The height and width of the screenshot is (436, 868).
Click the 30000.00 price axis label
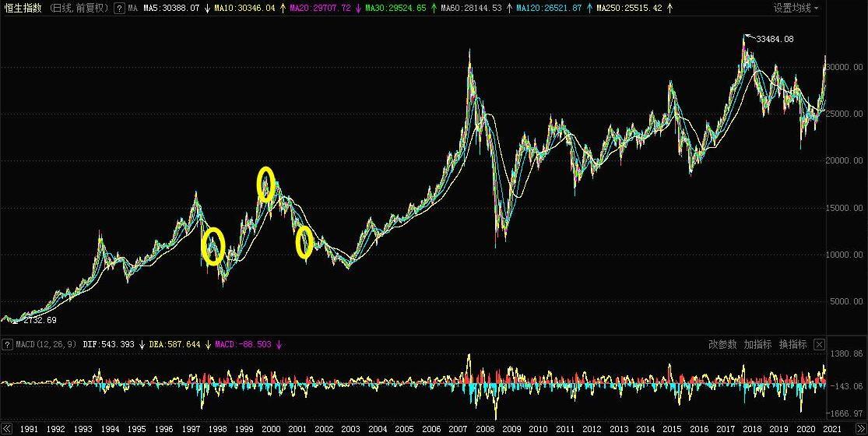click(x=844, y=67)
